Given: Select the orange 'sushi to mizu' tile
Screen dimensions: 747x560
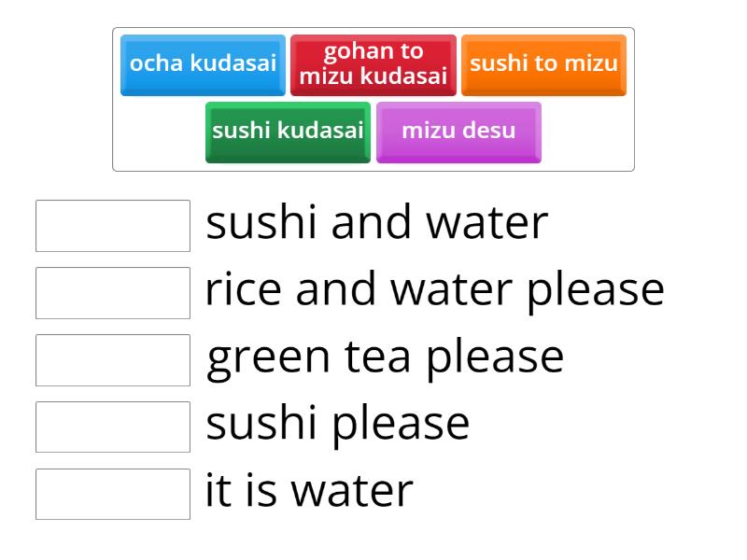Looking at the screenshot, I should (x=544, y=64).
